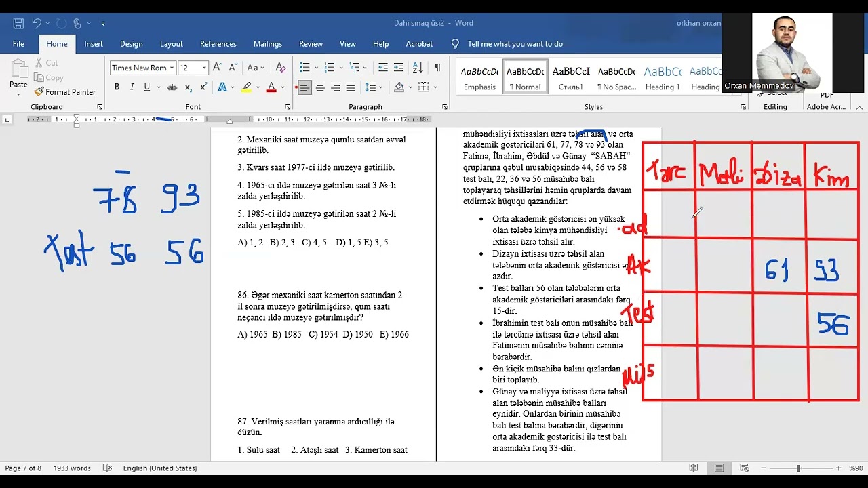
Task: Paste clipboard contents with Paste icon
Action: [18, 69]
